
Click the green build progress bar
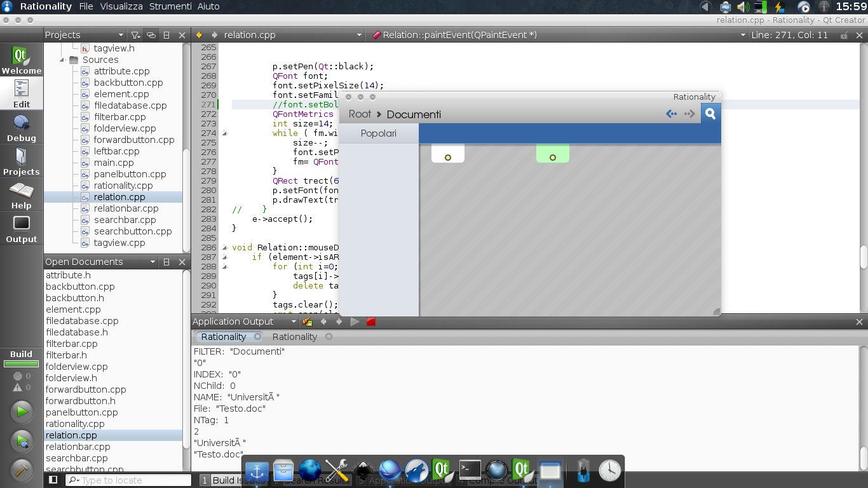click(x=22, y=364)
